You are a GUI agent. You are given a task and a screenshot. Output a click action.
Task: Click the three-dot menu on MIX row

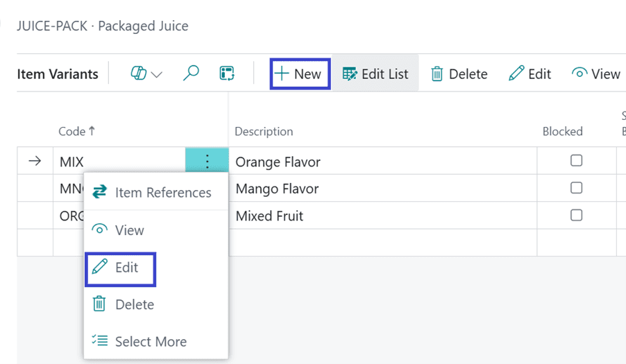click(x=207, y=162)
